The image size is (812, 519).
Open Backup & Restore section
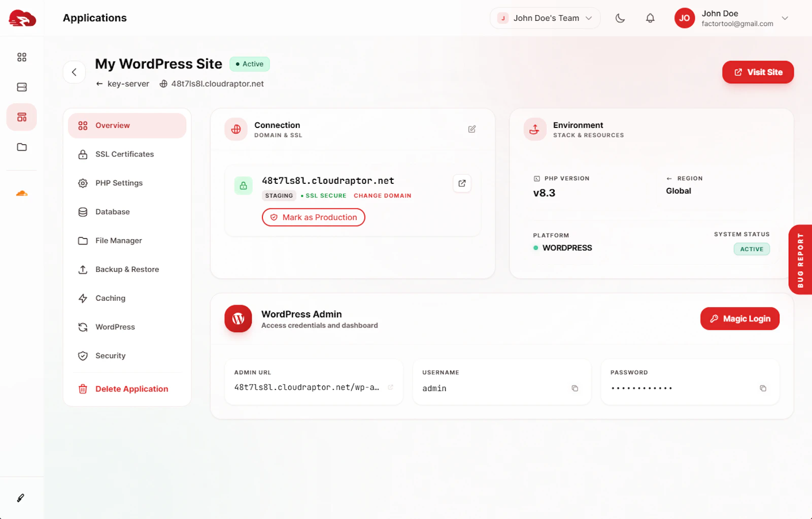(x=127, y=270)
